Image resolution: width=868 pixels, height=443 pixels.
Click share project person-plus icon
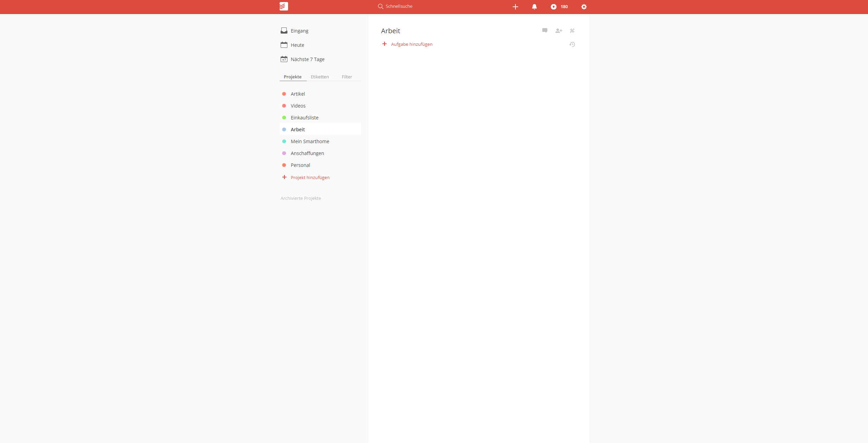559,31
